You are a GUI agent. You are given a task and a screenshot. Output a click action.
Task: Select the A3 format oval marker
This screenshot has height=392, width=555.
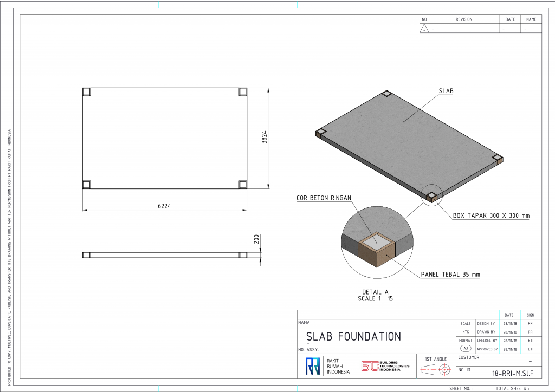tap(464, 349)
